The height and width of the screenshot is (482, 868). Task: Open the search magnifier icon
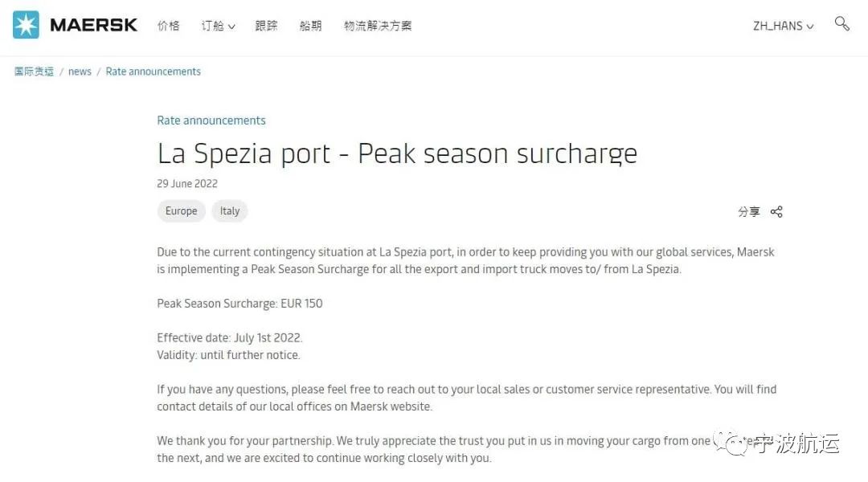click(841, 24)
